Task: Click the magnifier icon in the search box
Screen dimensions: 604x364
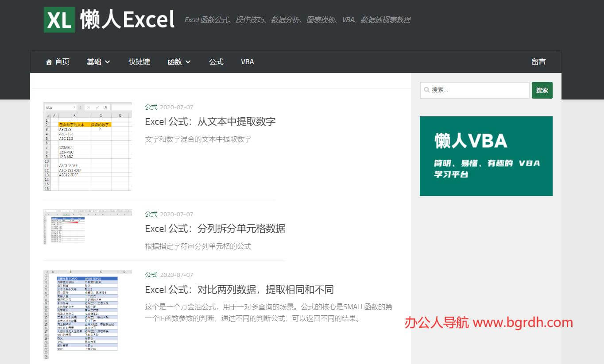Action: [x=426, y=90]
